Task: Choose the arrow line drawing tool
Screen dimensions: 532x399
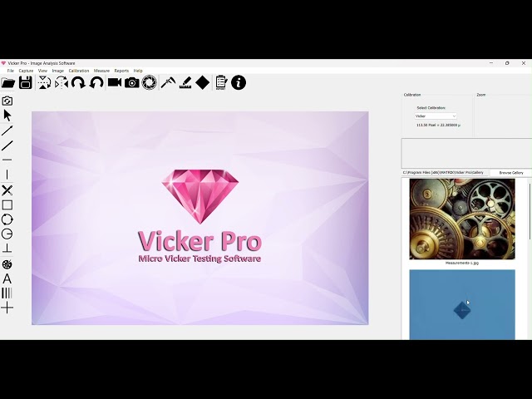Action: (7, 131)
